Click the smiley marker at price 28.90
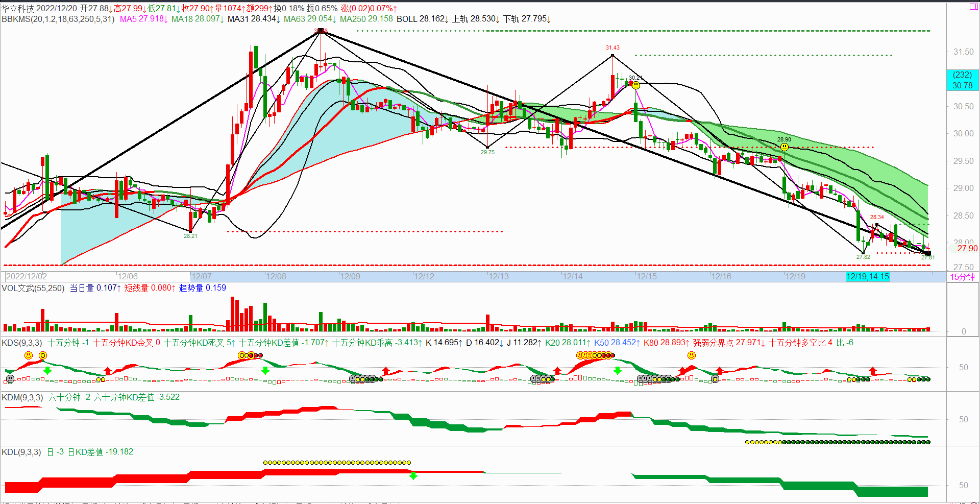This screenshot has height=504, width=980. pos(785,147)
